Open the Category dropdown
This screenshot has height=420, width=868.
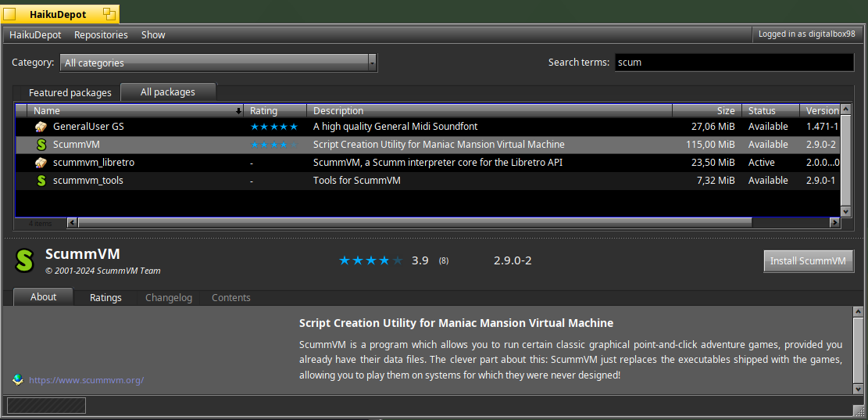(x=218, y=63)
